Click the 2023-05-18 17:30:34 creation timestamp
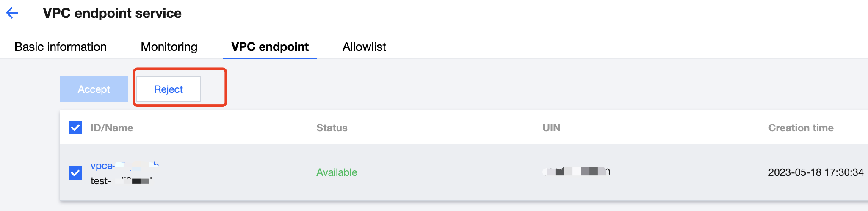Screen dimensions: 868x211 [815, 172]
